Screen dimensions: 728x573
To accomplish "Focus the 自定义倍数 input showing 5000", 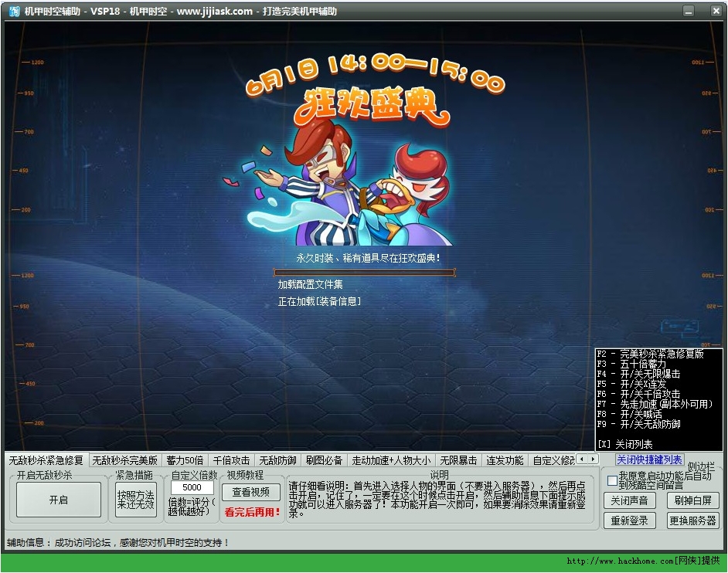I will pos(192,487).
